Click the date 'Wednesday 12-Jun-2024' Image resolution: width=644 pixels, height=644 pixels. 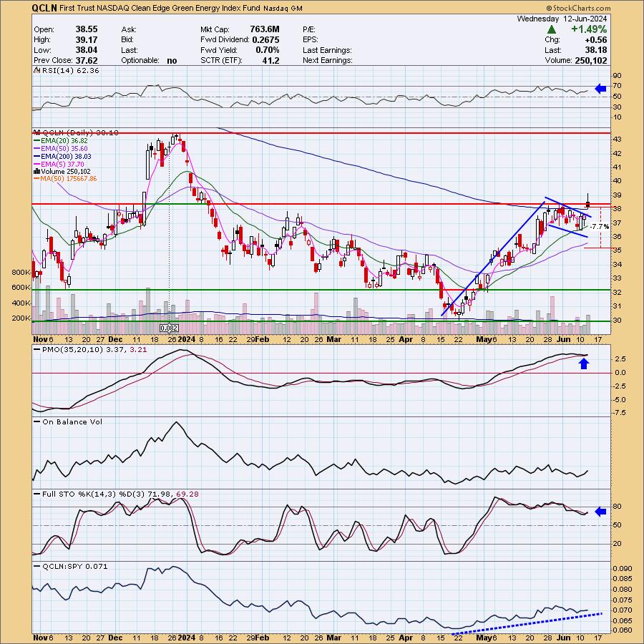click(562, 19)
